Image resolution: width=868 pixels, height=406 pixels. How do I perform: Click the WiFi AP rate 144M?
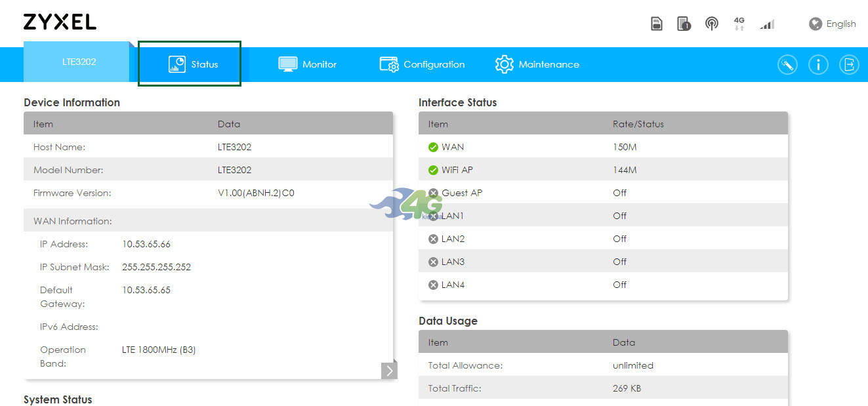(x=625, y=170)
